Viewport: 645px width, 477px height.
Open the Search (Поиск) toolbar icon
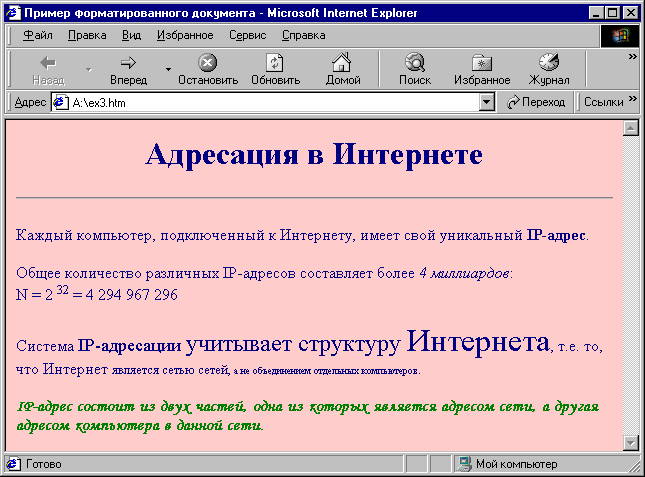[x=414, y=62]
